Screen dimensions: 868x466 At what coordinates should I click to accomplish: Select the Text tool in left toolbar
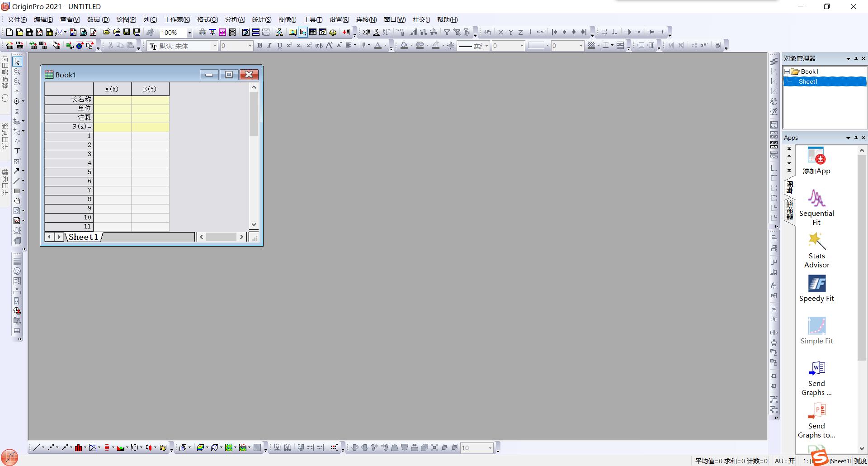pos(17,151)
